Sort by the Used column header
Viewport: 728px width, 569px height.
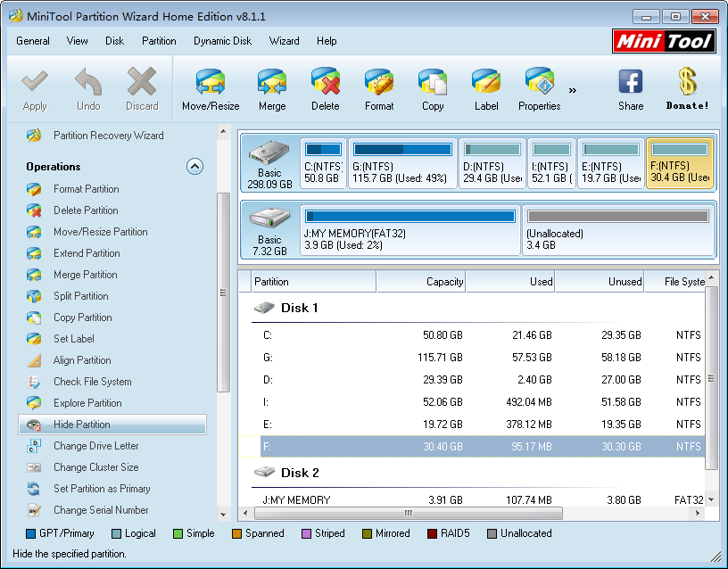(510, 282)
